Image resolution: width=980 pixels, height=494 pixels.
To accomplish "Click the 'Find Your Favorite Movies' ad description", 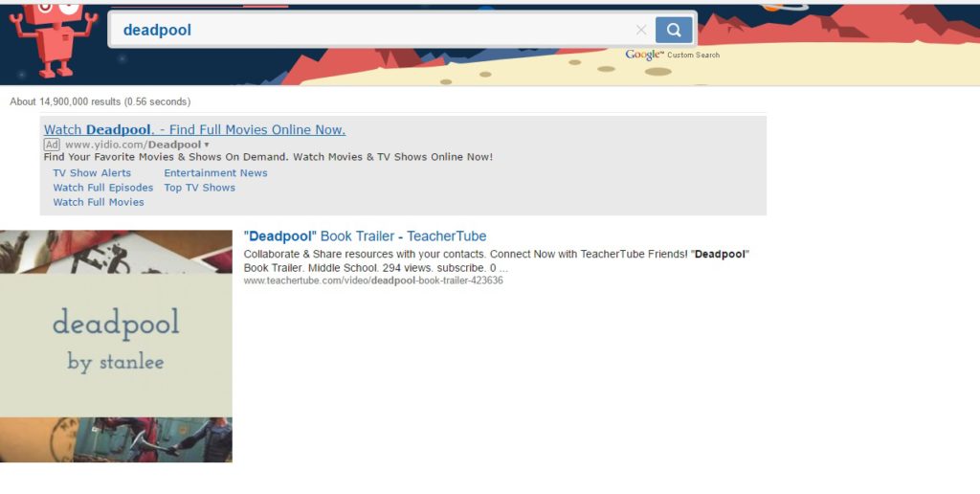I will click(268, 157).
